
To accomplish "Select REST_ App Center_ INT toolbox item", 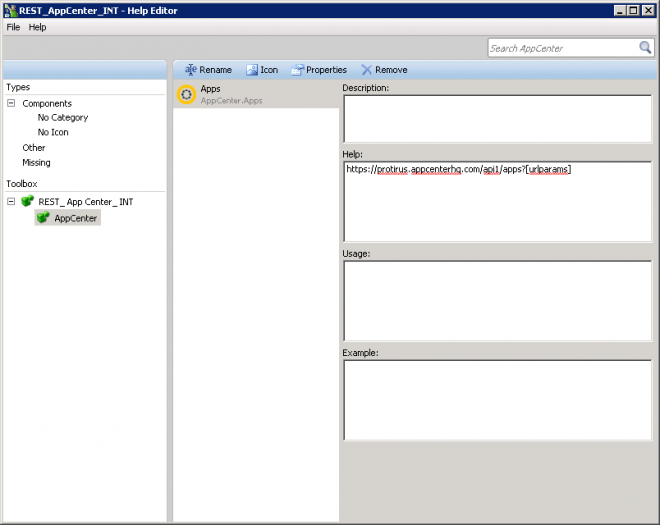I will pos(86,202).
